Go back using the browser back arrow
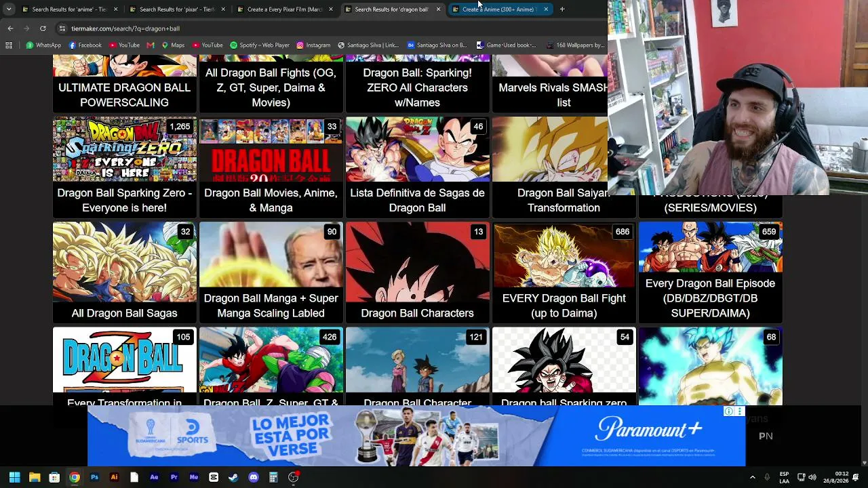The width and height of the screenshot is (868, 488). coord(10,28)
